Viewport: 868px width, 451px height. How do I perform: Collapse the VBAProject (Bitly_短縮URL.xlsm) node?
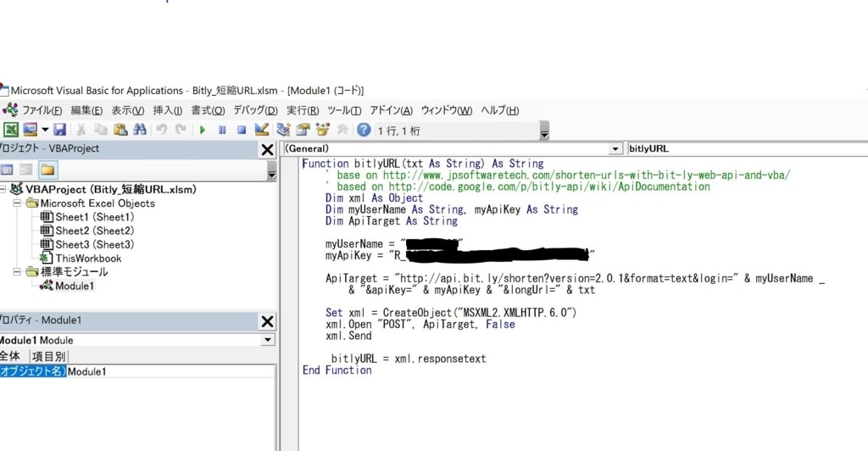[3, 189]
